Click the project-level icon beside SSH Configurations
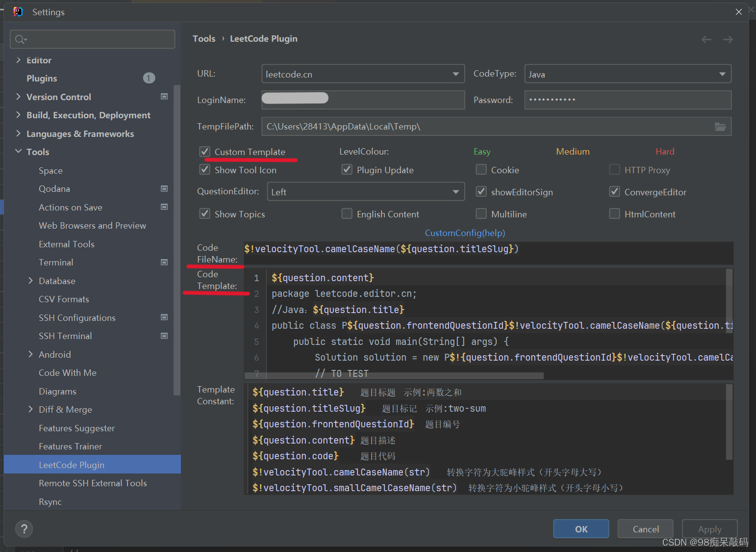This screenshot has width=756, height=552. (164, 317)
